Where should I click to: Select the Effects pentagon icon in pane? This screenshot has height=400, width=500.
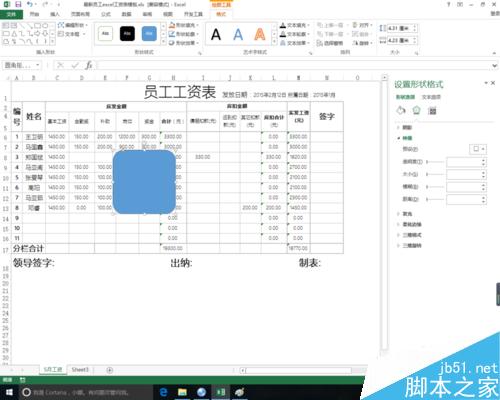point(416,110)
